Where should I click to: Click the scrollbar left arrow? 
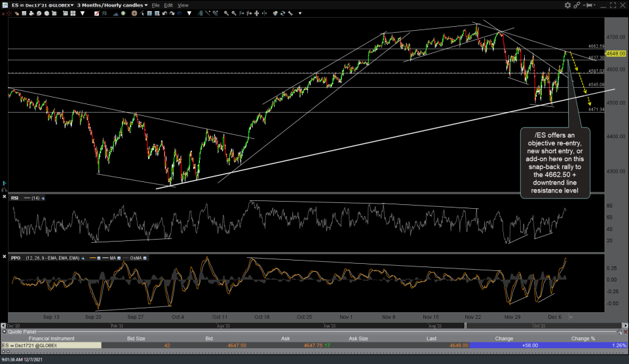coord(3,325)
